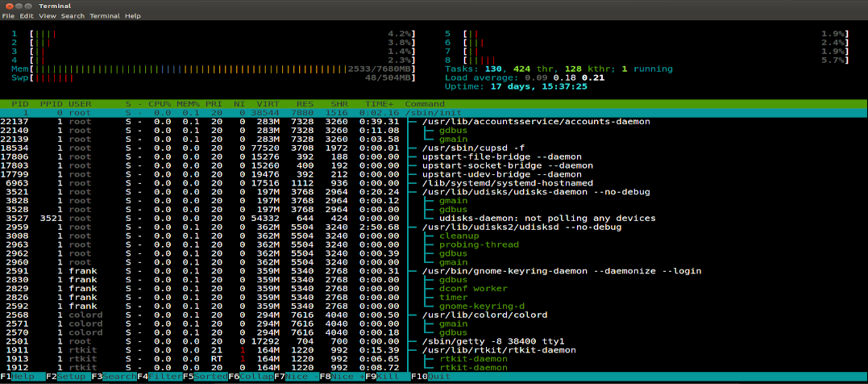Screen dimensions: 868x384
Task: Click the Uptime 17 days readout
Action: [x=517, y=87]
